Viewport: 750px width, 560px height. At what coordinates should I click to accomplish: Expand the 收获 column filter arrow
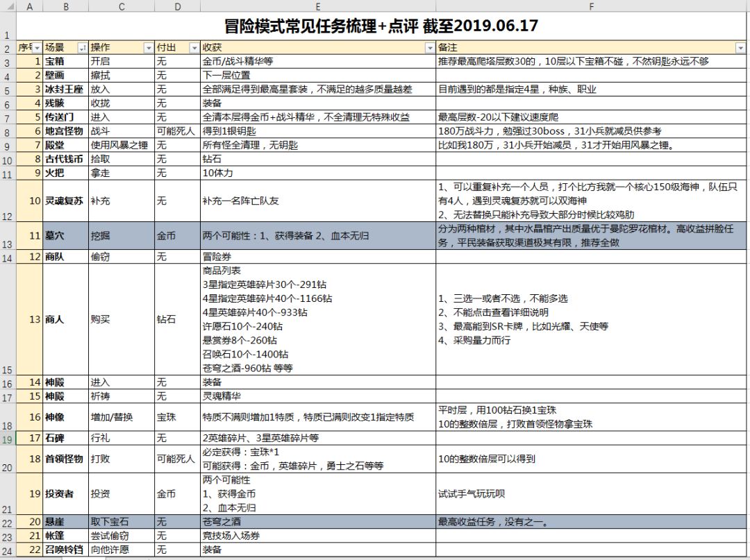429,48
